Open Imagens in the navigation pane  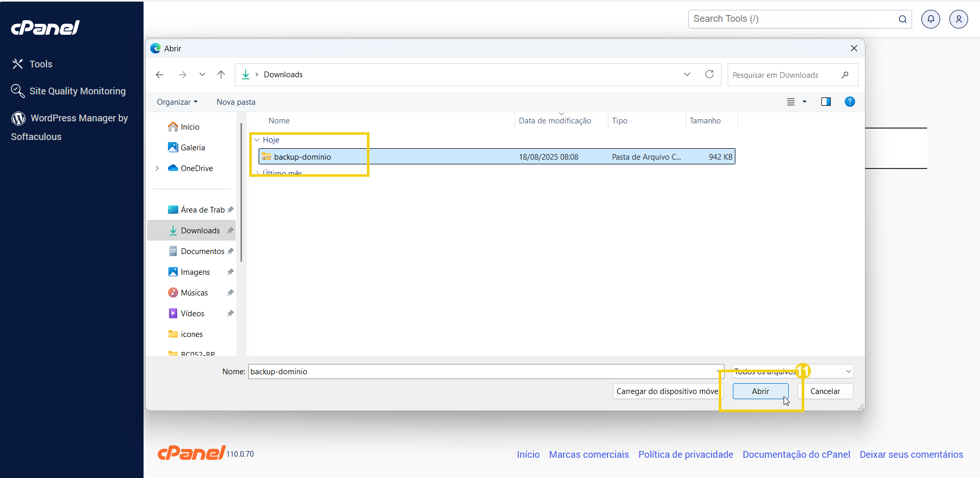tap(189, 272)
